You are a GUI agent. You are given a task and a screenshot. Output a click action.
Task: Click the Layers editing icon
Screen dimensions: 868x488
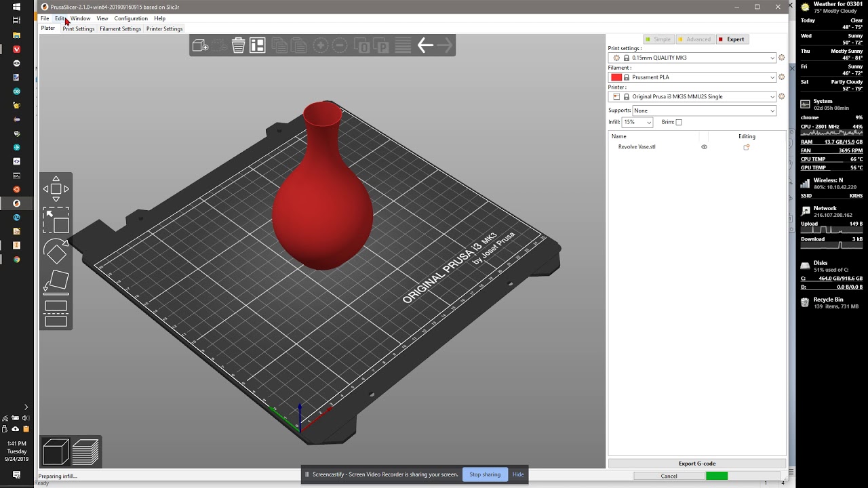pos(403,45)
